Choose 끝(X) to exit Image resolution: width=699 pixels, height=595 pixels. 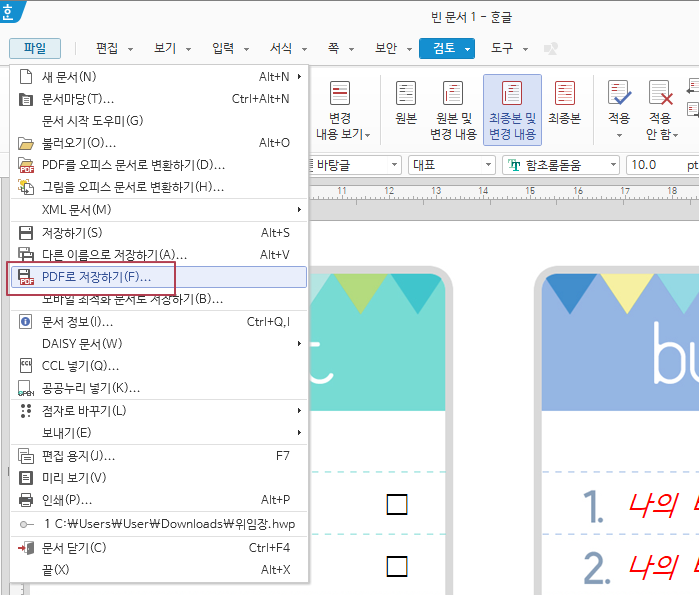coord(159,570)
